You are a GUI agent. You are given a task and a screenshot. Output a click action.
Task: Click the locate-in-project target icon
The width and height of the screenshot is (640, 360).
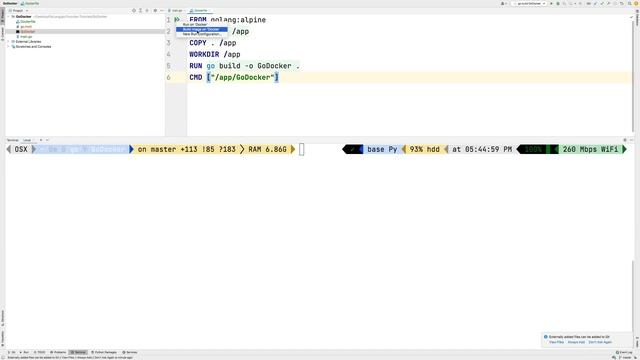coord(134,11)
